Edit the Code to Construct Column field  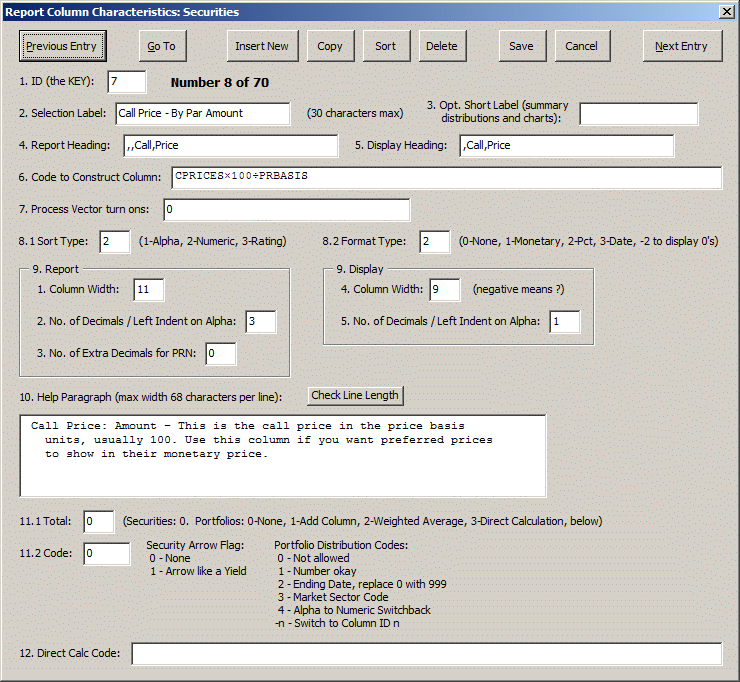446,177
